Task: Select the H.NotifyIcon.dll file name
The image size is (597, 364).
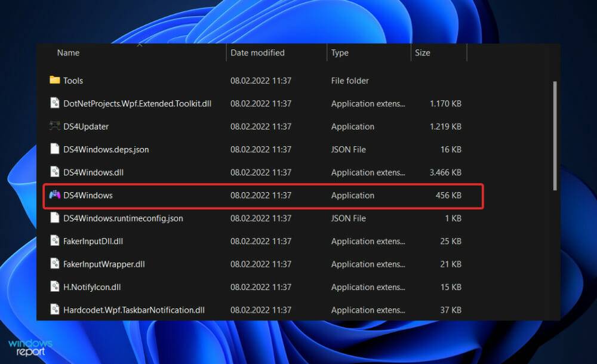Action: point(92,287)
